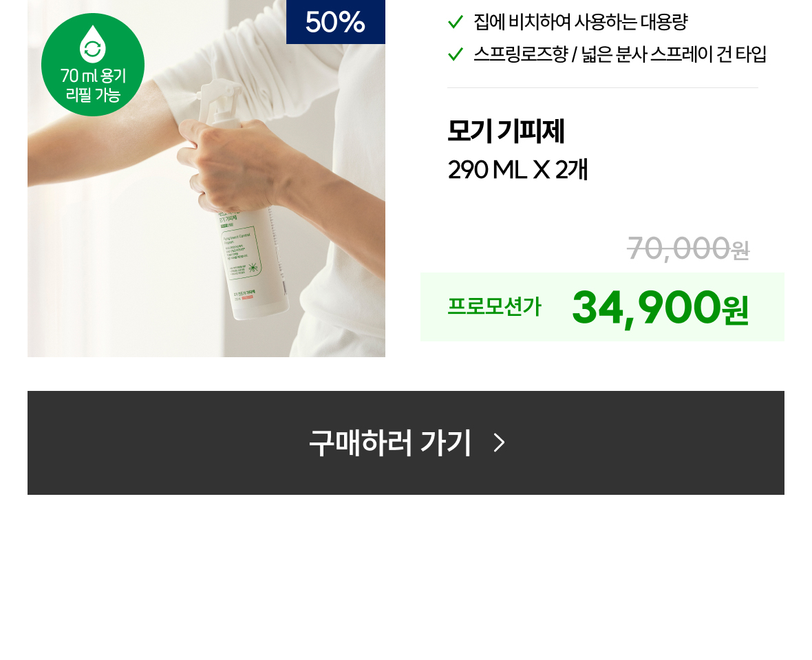Open the mosquito repellent product photo
Image resolution: width=812 pixels, height=660 pixels.
pyautogui.click(x=206, y=178)
